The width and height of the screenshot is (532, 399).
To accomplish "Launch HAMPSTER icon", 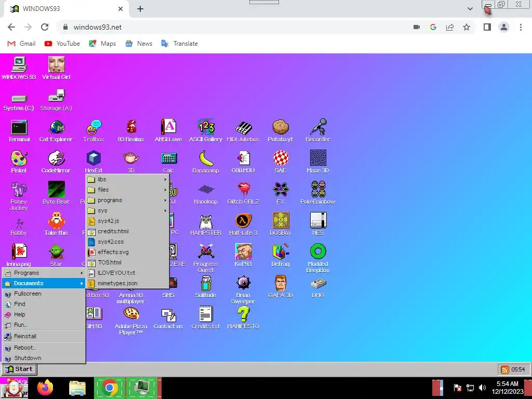I will coord(206,224).
